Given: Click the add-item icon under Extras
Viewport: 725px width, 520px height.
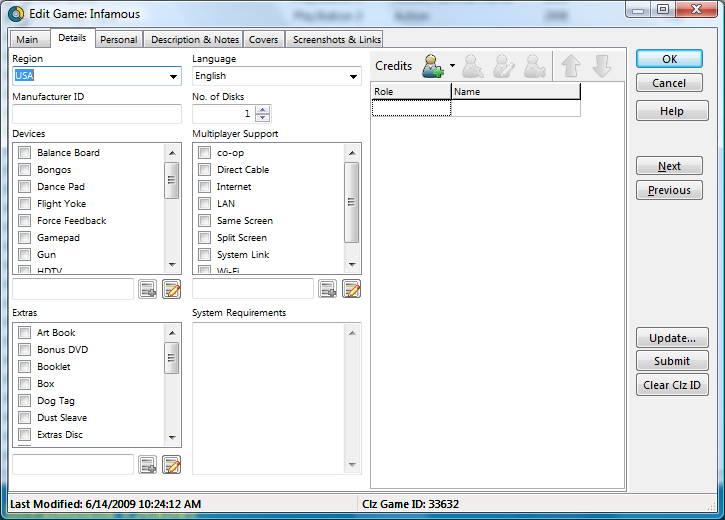Looking at the screenshot, I should point(148,465).
